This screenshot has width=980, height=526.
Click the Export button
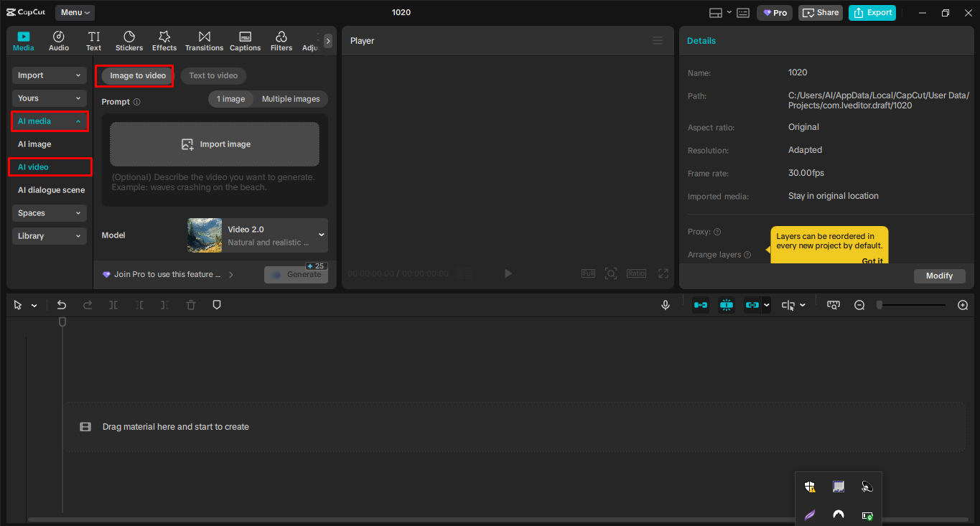pos(872,12)
